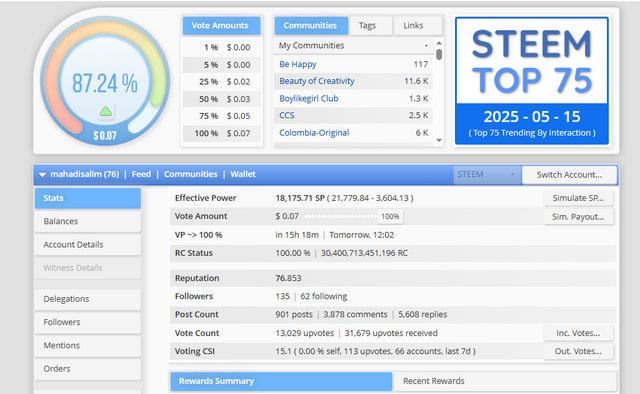Switch to the Links tab
The width and height of the screenshot is (640, 394).
tap(417, 25)
